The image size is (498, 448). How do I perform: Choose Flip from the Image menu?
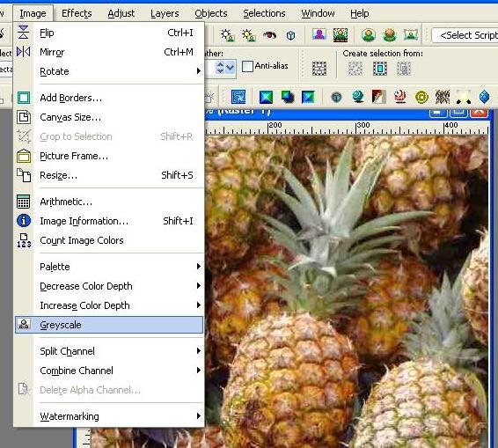pos(108,33)
